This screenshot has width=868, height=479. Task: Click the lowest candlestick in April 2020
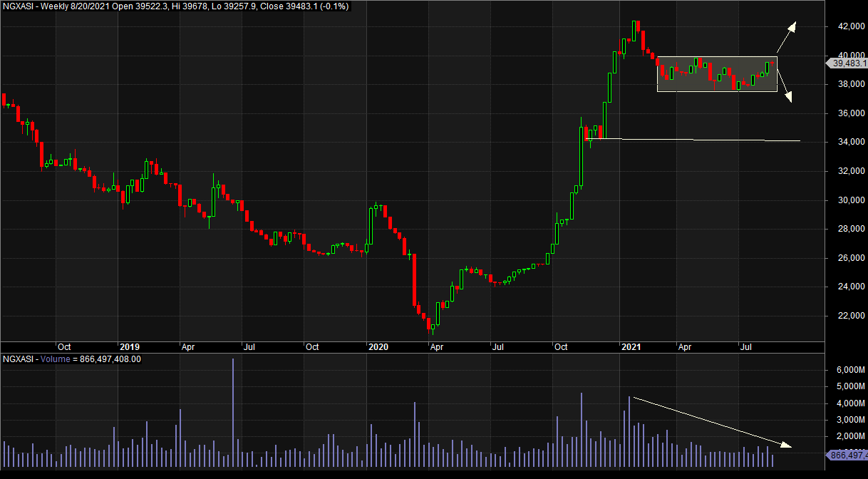pos(432,326)
